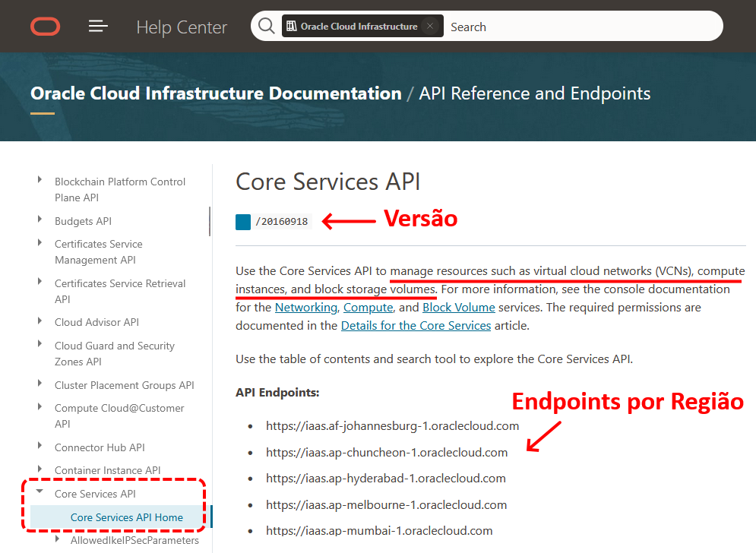Viewport: 756px width, 553px height.
Task: Click the blue version square icon
Action: click(243, 222)
